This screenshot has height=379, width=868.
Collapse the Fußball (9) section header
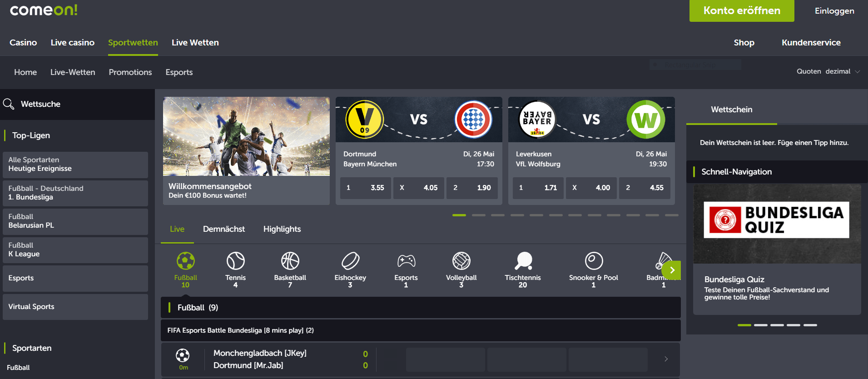[421, 308]
